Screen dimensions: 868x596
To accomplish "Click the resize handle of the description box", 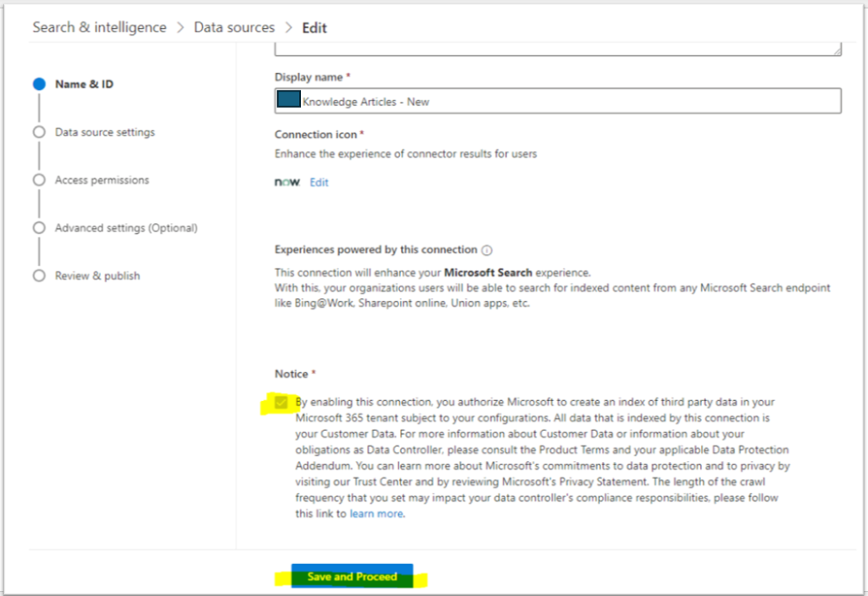I will coord(837,51).
